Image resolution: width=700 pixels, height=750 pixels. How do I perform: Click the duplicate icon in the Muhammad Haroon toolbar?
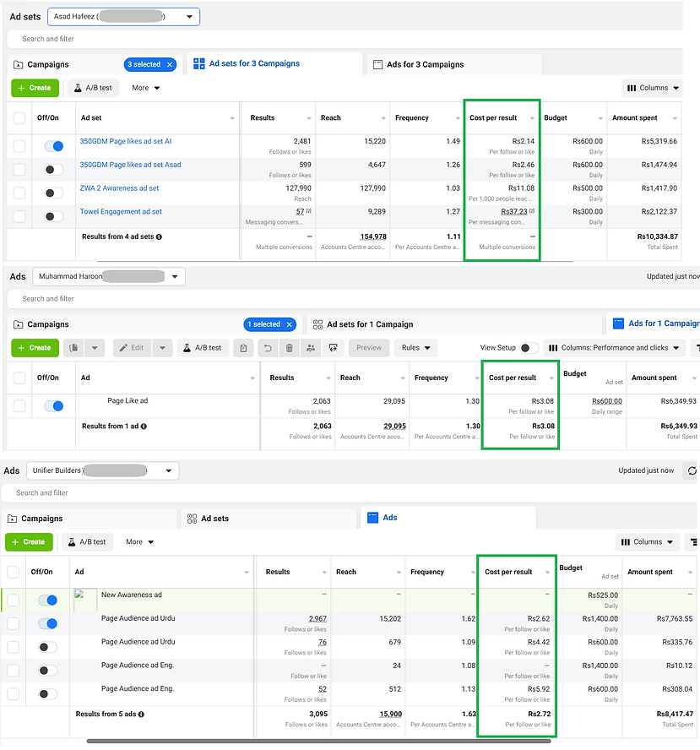point(73,348)
